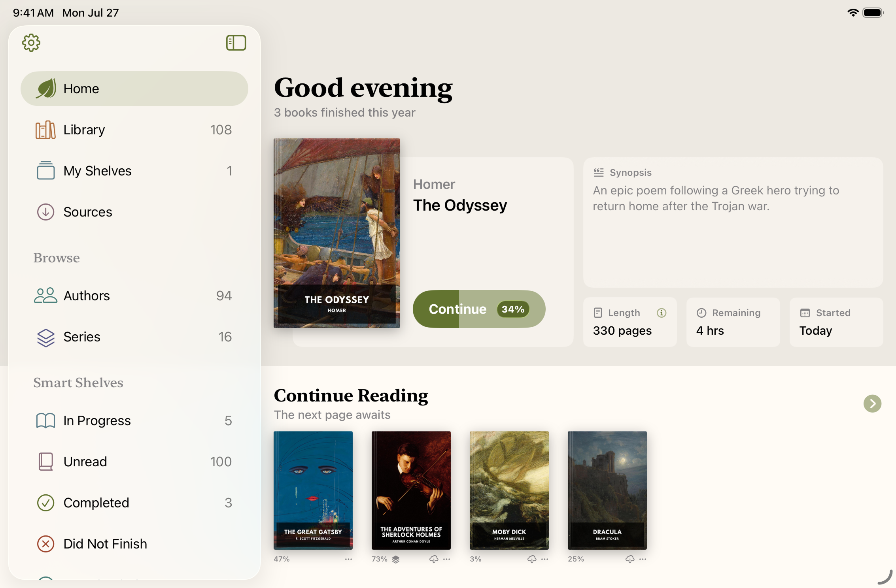
Task: Continue reading The Odyssey at 34%
Action: pos(479,309)
